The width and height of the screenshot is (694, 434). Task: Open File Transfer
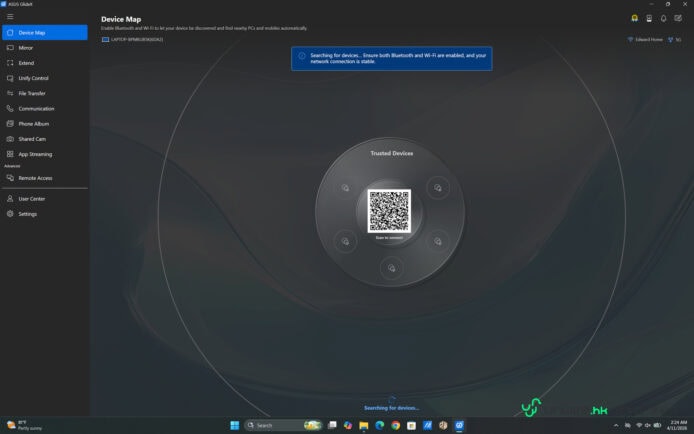(45, 93)
